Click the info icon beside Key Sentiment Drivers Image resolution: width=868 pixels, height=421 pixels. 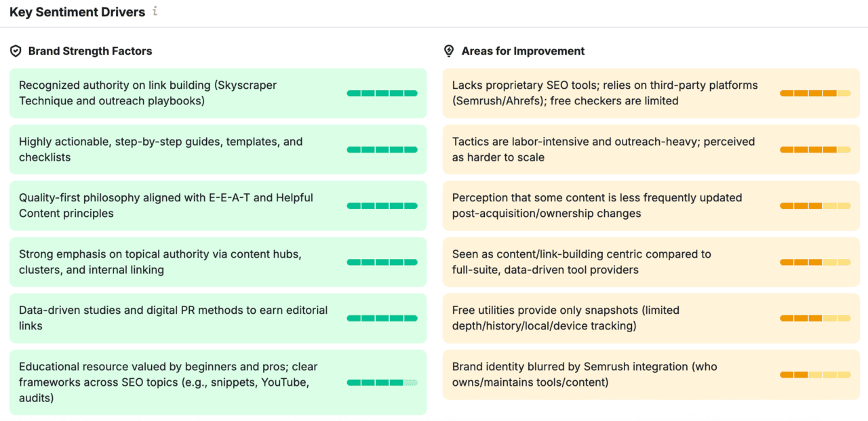(155, 12)
